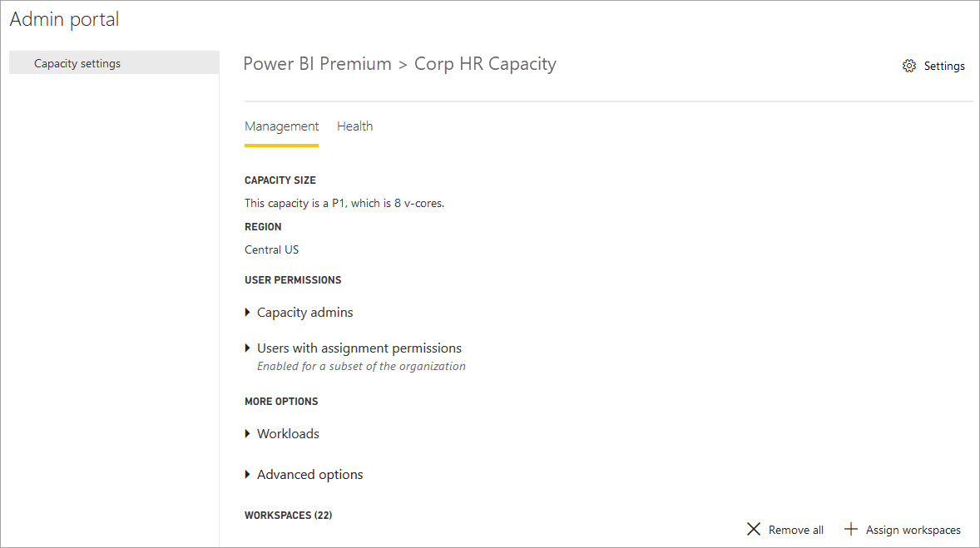Click the Settings gear icon
980x548 pixels.
pyautogui.click(x=908, y=66)
